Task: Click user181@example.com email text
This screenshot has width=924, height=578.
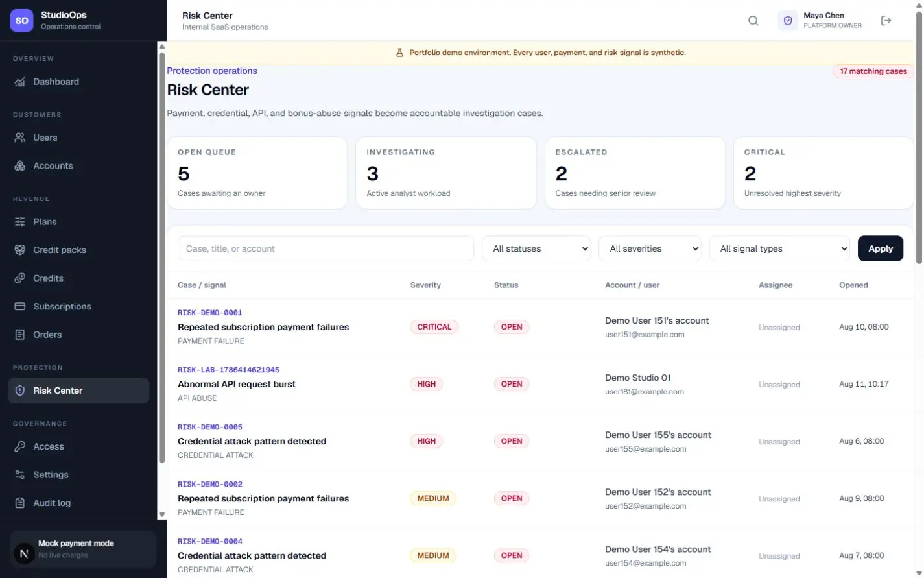Action: tap(645, 392)
